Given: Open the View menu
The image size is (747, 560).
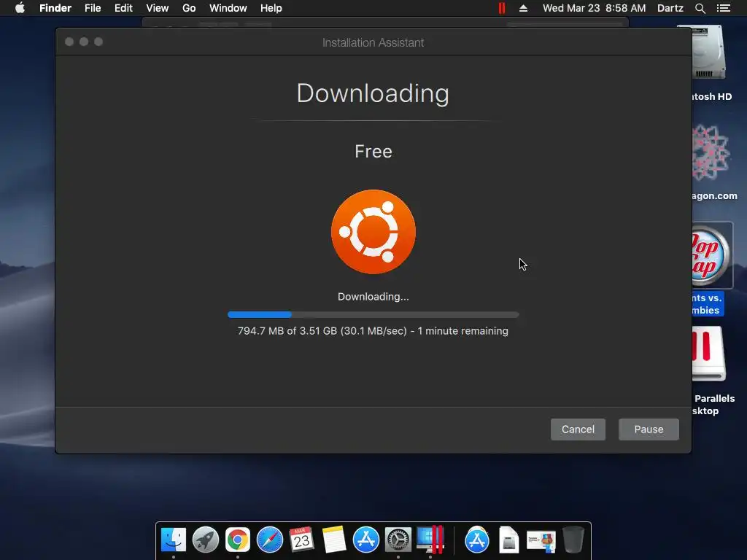Looking at the screenshot, I should click(x=158, y=8).
